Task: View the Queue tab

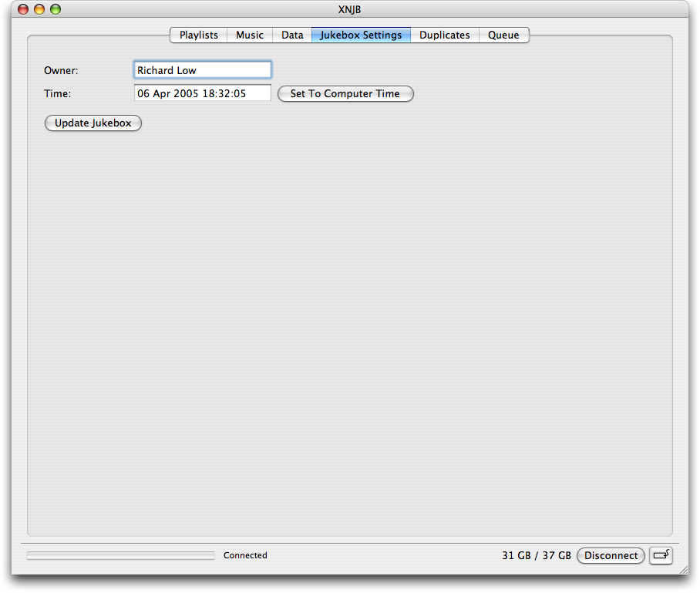Action: (503, 35)
